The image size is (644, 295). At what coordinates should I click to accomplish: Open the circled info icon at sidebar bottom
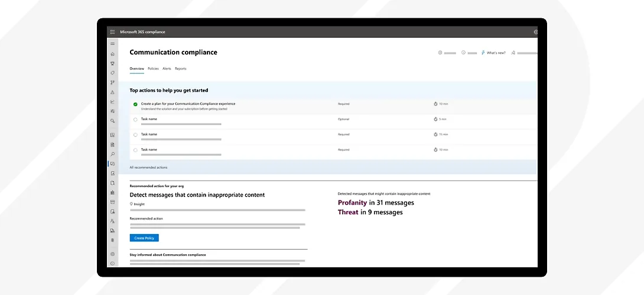(x=112, y=263)
